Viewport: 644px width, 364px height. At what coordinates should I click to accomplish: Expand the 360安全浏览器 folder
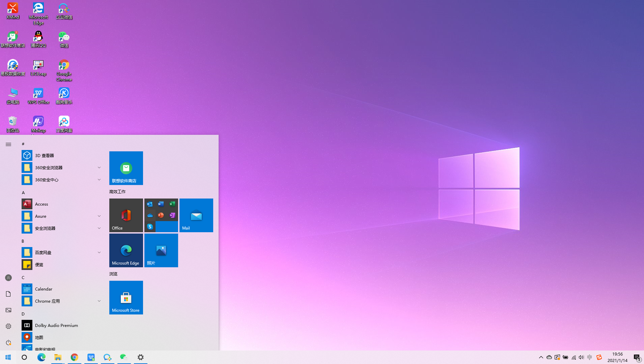pos(62,167)
